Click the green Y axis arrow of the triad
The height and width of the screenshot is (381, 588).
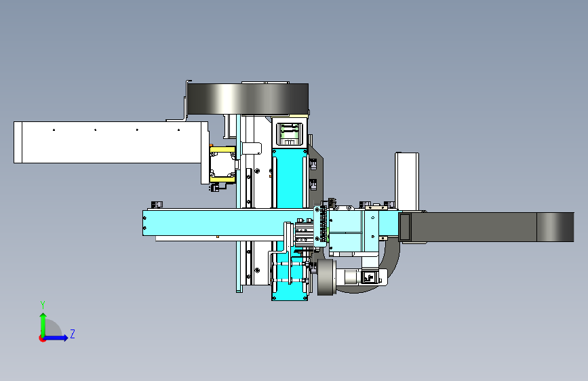coord(43,324)
